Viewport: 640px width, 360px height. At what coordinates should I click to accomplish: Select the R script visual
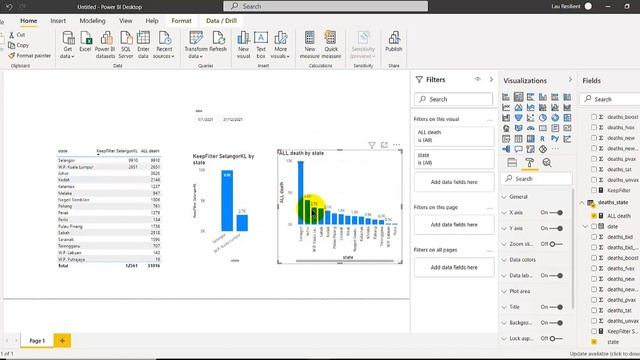542,139
